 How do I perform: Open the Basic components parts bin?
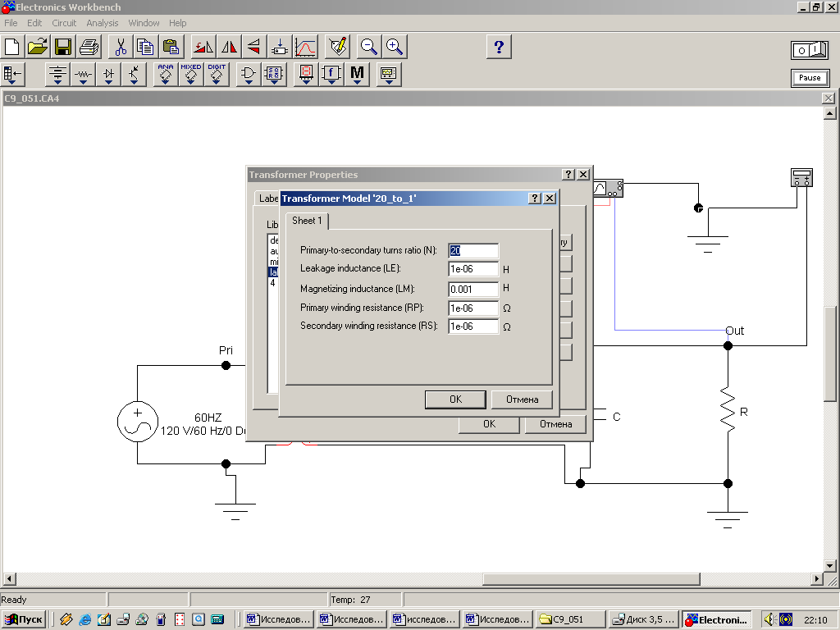point(83,74)
